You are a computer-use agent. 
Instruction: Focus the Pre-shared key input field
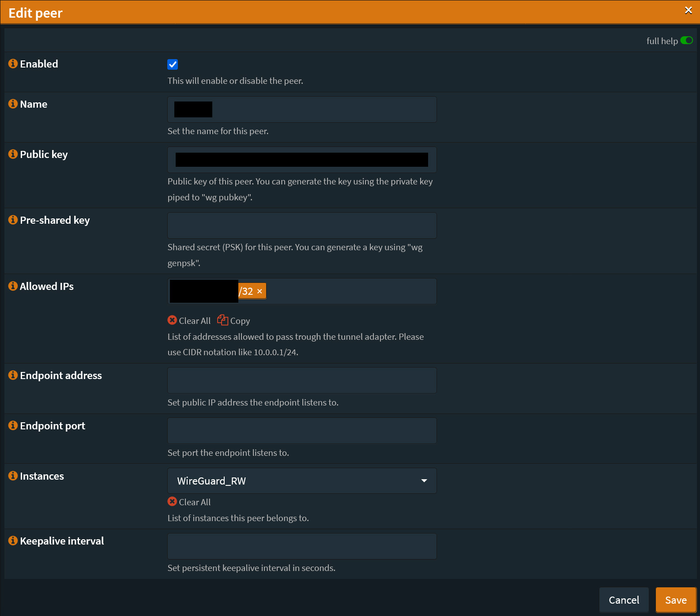click(x=302, y=225)
